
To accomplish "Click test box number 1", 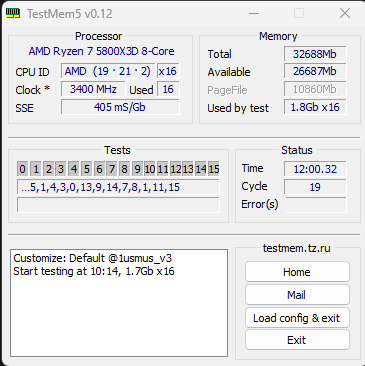I will pyautogui.click(x=36, y=169).
